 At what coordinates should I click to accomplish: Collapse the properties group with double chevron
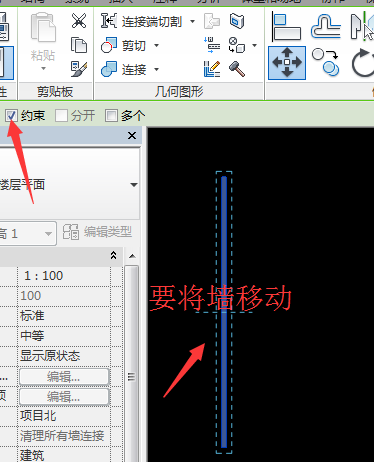(113, 256)
